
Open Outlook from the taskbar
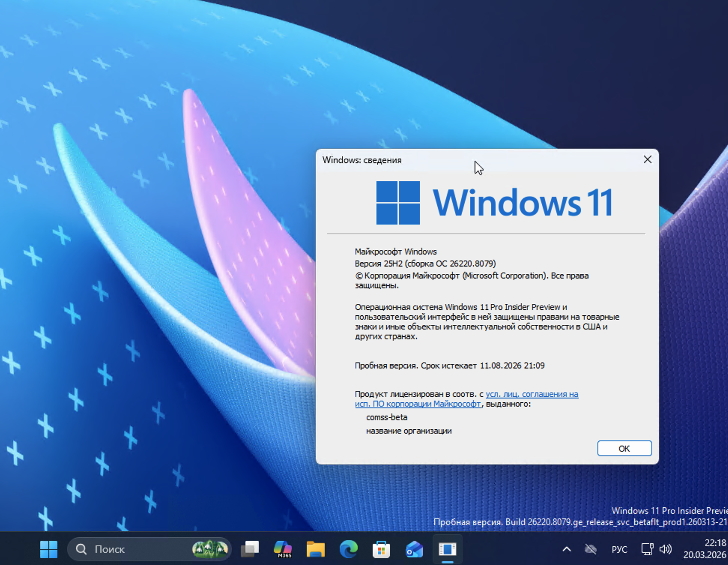coord(414,549)
